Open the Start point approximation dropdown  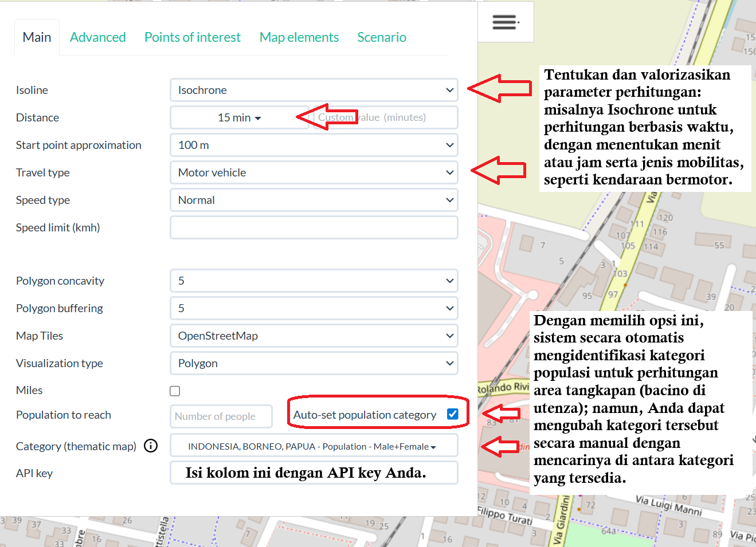pos(314,145)
